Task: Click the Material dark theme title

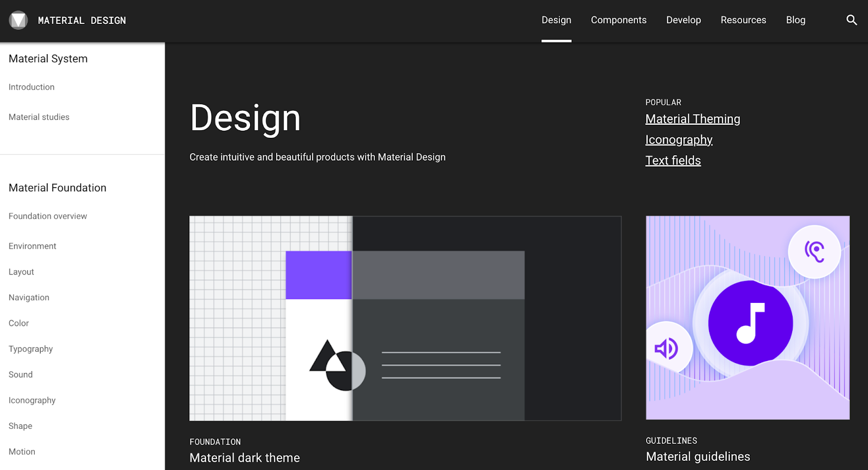Action: click(245, 458)
